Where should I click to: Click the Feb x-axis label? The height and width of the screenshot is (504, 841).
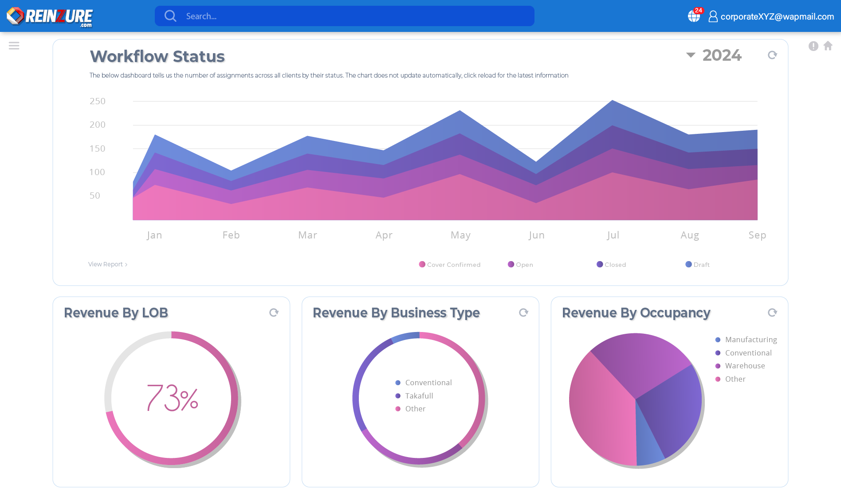point(231,235)
